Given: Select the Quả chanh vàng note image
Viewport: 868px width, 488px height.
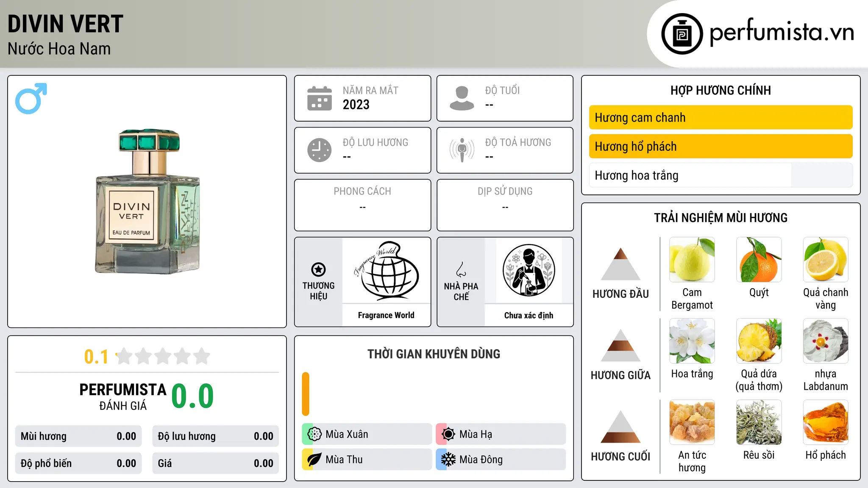Looking at the screenshot, I should point(826,260).
